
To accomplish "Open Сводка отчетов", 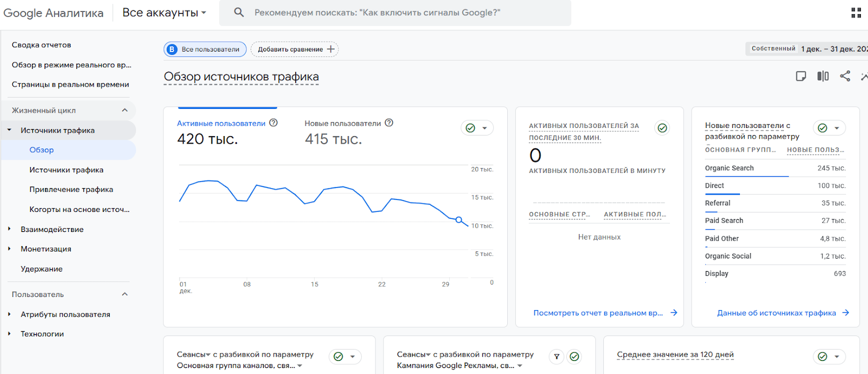I will tap(41, 45).
